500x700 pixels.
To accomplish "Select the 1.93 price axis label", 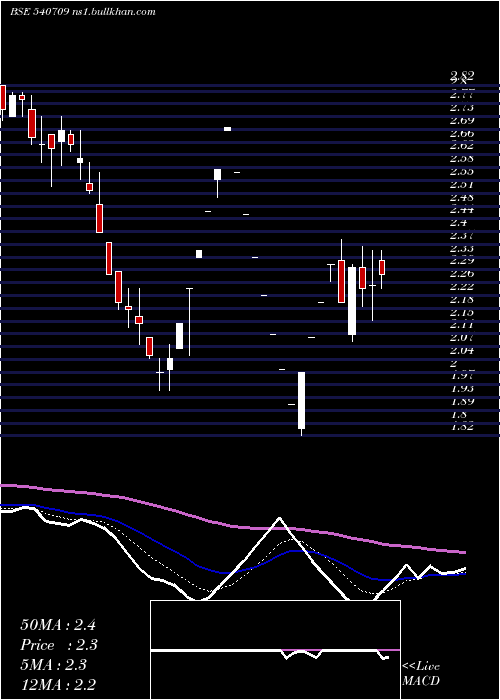I will click(462, 388).
